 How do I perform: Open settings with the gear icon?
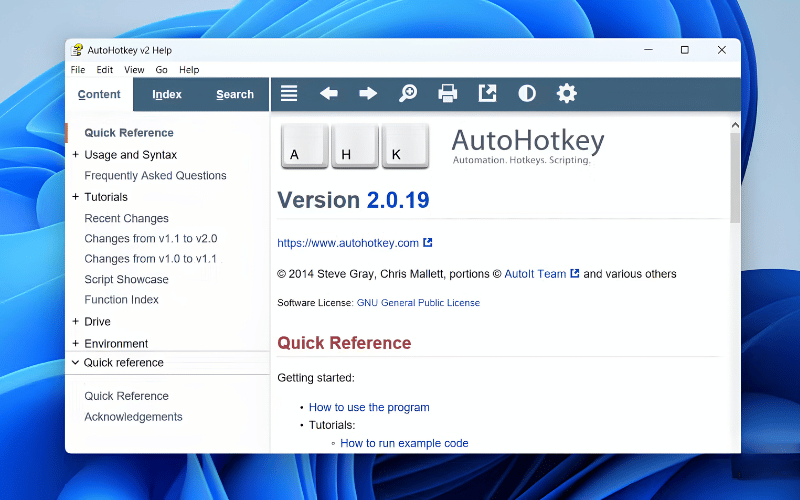566,93
